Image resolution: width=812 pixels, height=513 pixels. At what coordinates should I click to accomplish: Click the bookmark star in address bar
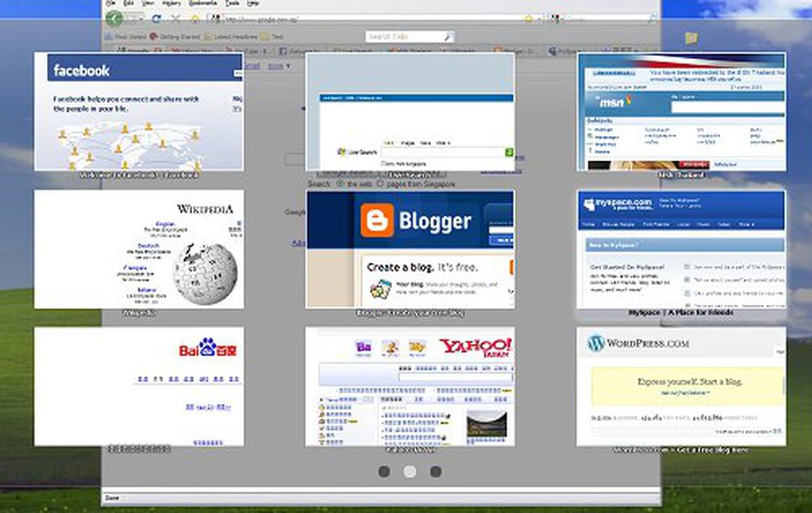pyautogui.click(x=529, y=19)
